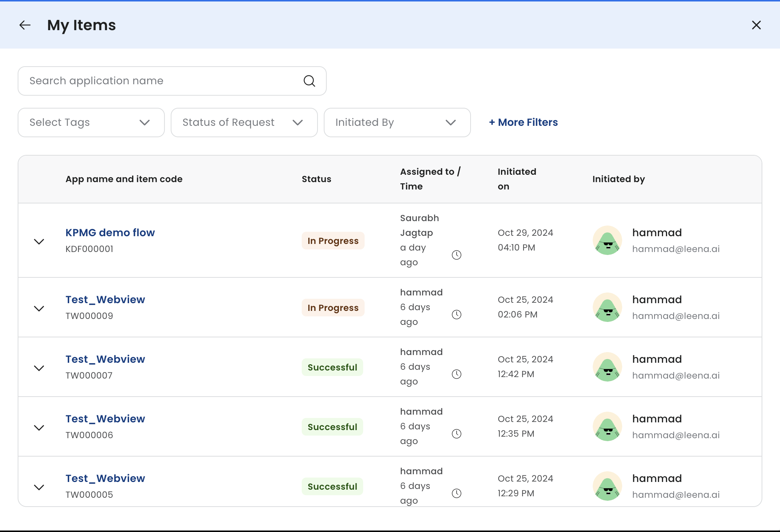Expand the TW000006 row details
Viewport: 780px width, 532px height.
click(39, 428)
